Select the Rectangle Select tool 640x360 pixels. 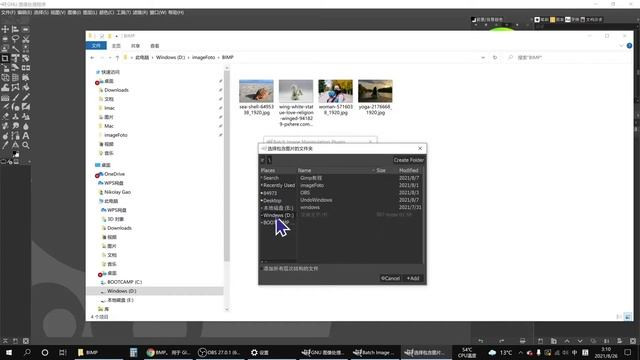[25, 29]
